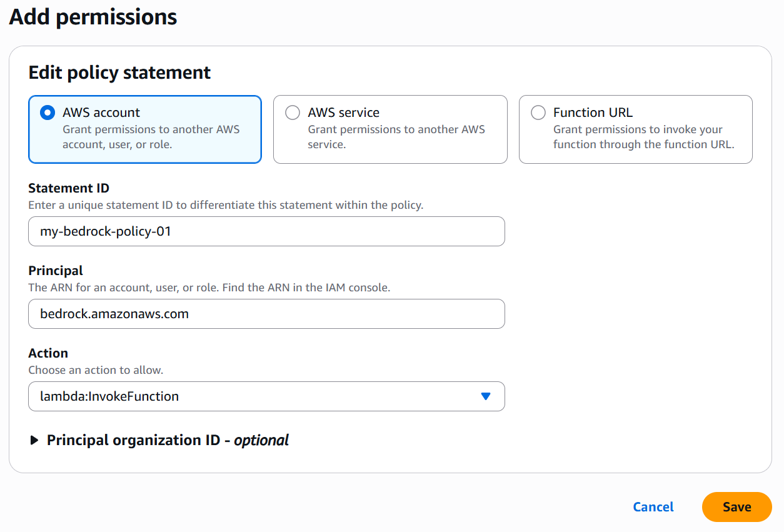Click the Edit policy statement heading
Screen dimensions: 784x532
[119, 73]
